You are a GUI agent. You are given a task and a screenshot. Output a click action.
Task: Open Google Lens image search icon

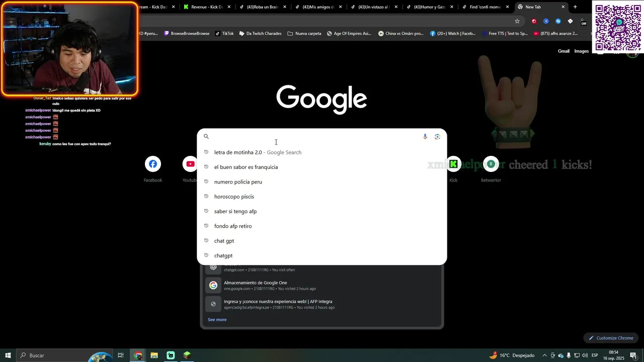(x=437, y=136)
